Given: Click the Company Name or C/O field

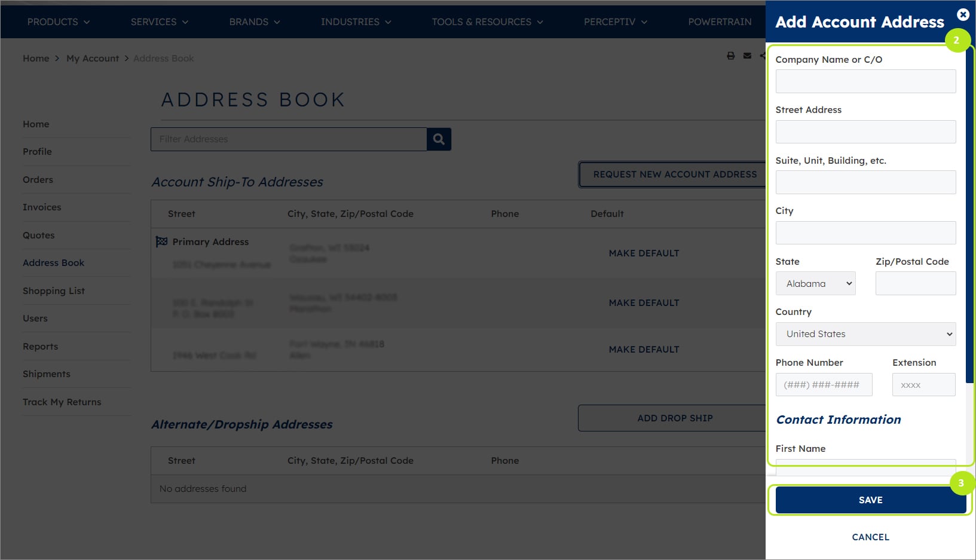Looking at the screenshot, I should click(x=866, y=81).
